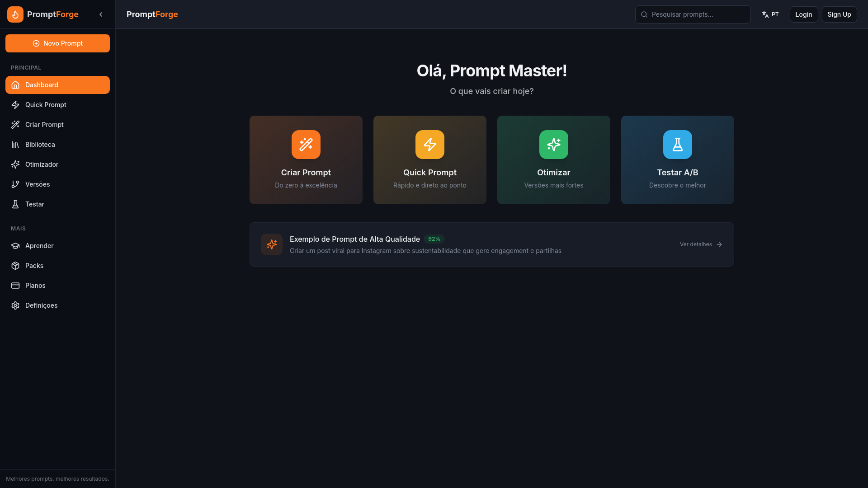Create a new prompt with Novo Prompt button
Viewport: 868px width, 488px height.
(57, 43)
